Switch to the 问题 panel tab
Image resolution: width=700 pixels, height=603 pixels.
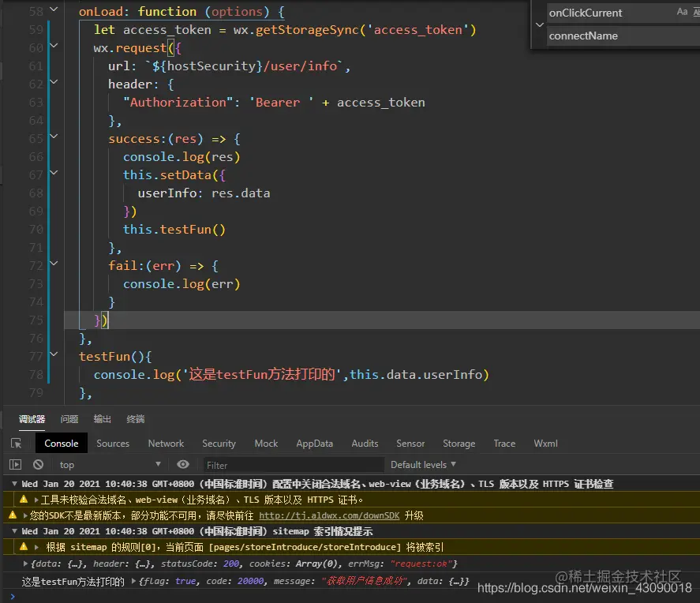click(69, 419)
